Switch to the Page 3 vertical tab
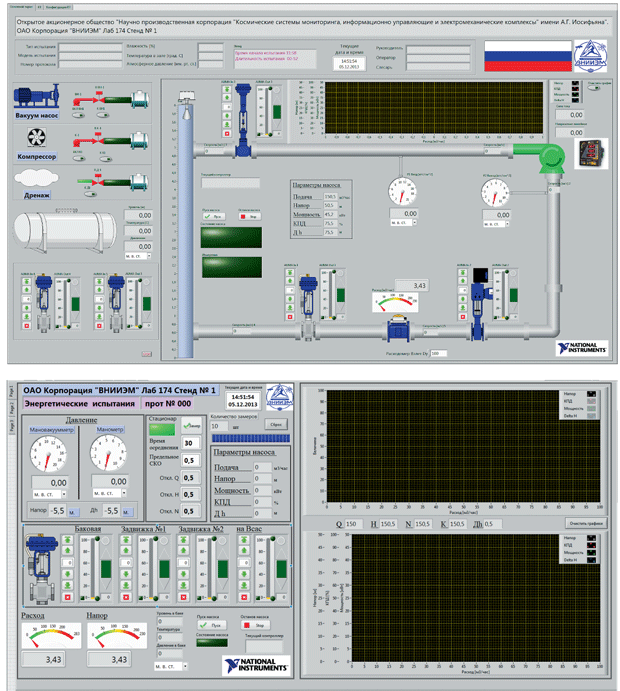Viewport: 620px width, 691px height. tap(12, 426)
